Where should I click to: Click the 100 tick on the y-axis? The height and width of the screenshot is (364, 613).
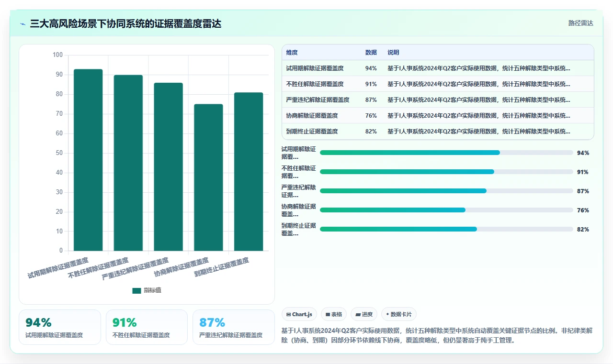pos(57,55)
